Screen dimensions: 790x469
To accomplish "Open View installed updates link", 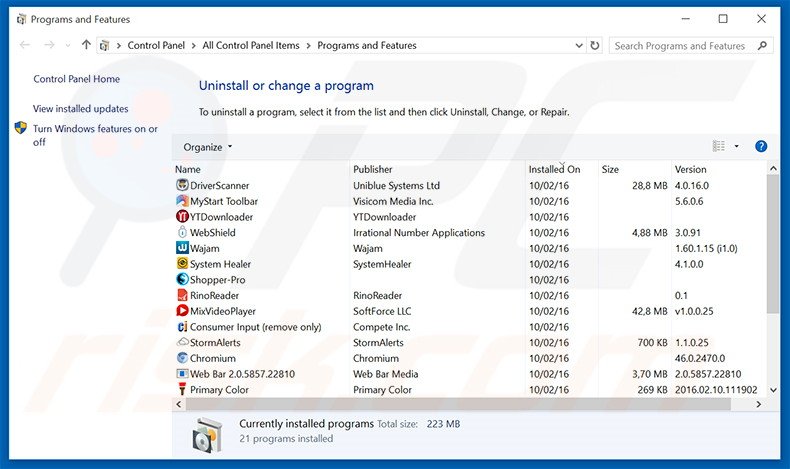I will click(81, 108).
